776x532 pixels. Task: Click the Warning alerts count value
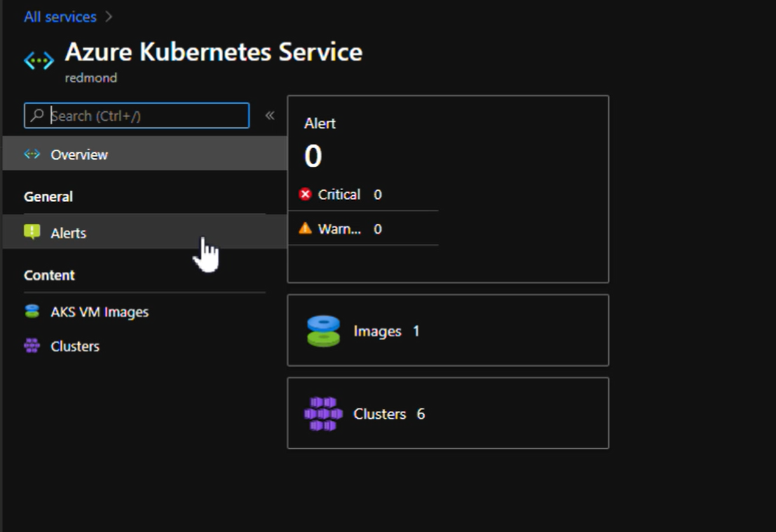377,229
